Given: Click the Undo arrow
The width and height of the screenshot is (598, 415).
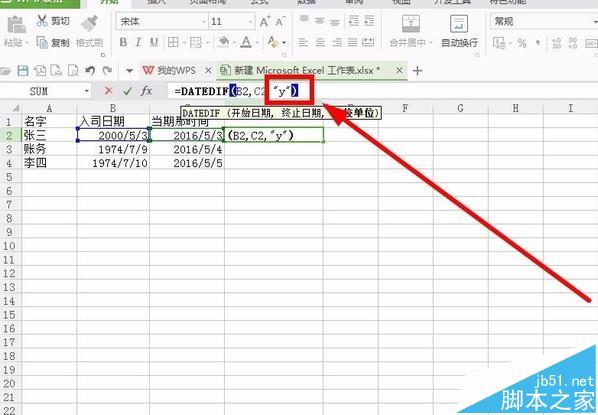Looking at the screenshot, I should coord(90,71).
